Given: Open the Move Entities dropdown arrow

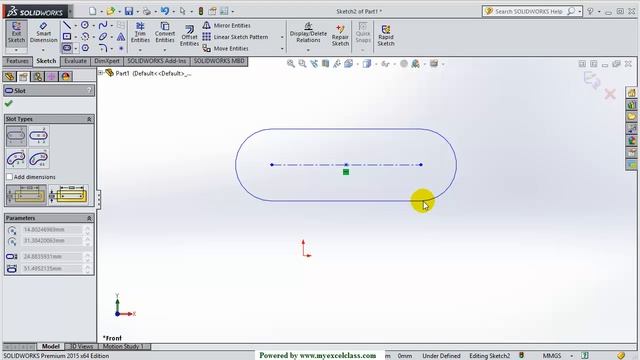Looking at the screenshot, I should [x=282, y=49].
